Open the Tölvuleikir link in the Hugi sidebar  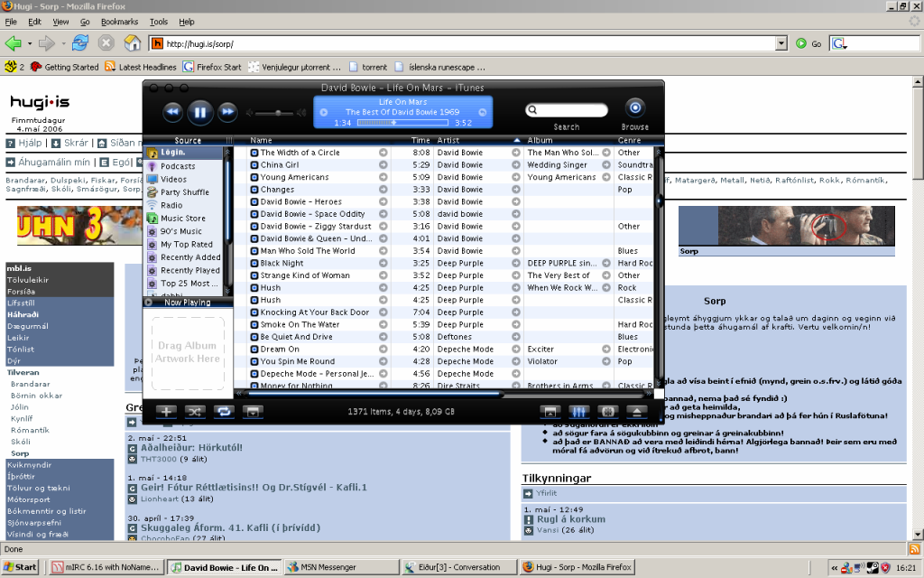coord(28,280)
